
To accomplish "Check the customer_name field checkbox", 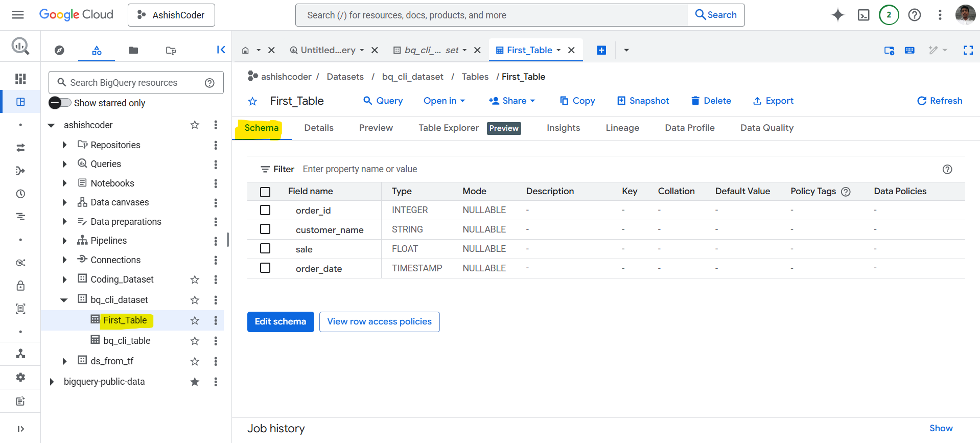I will pos(265,229).
